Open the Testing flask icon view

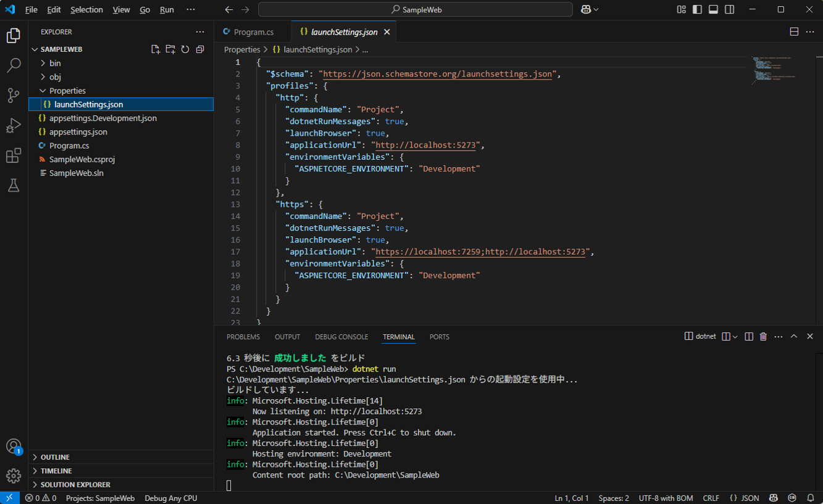pos(14,185)
